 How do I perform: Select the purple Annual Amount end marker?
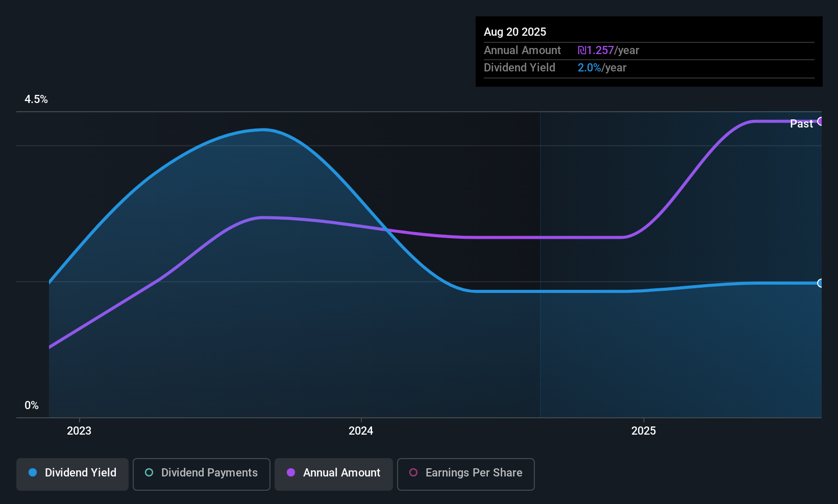coord(821,121)
